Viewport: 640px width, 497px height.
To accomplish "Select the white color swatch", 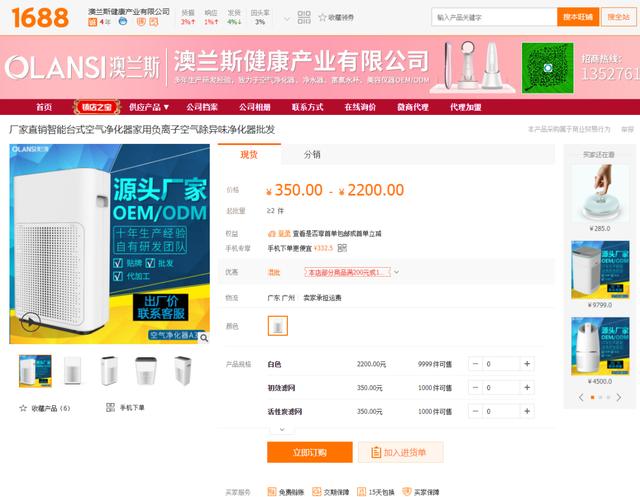I will (278, 326).
